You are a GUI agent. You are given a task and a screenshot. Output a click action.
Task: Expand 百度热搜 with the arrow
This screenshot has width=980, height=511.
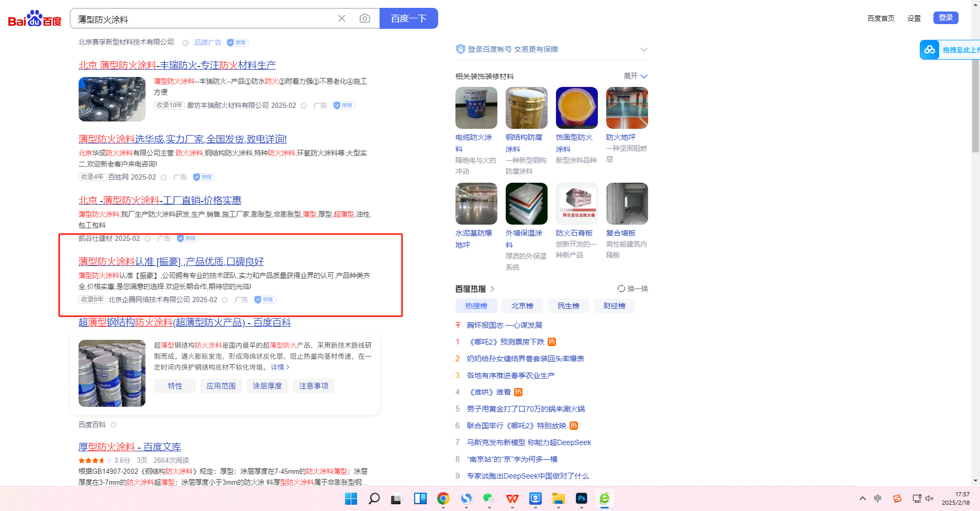tap(493, 289)
